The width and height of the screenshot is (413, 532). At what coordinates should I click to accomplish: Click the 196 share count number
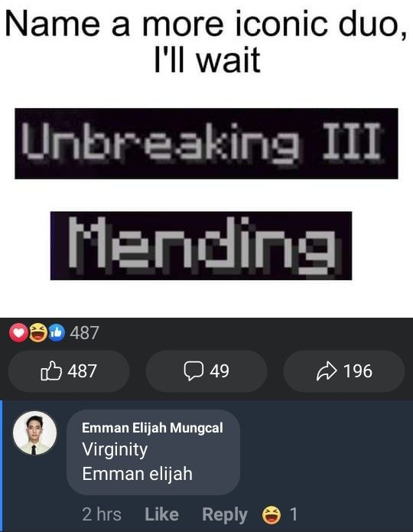(358, 370)
